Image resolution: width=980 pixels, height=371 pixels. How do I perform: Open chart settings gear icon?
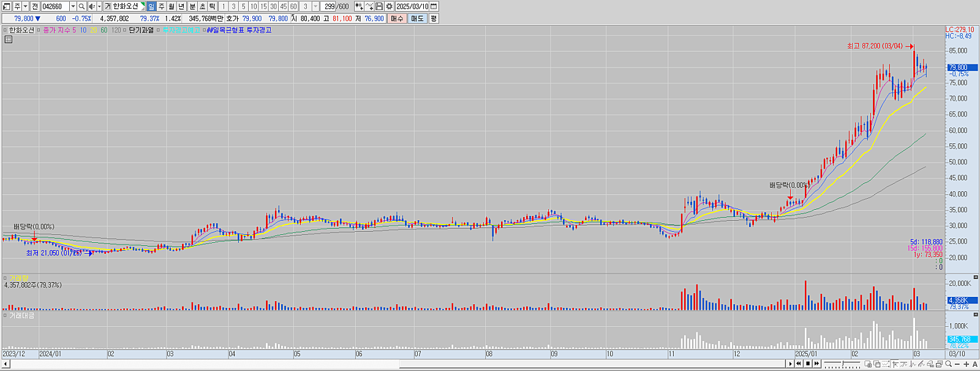point(389,6)
